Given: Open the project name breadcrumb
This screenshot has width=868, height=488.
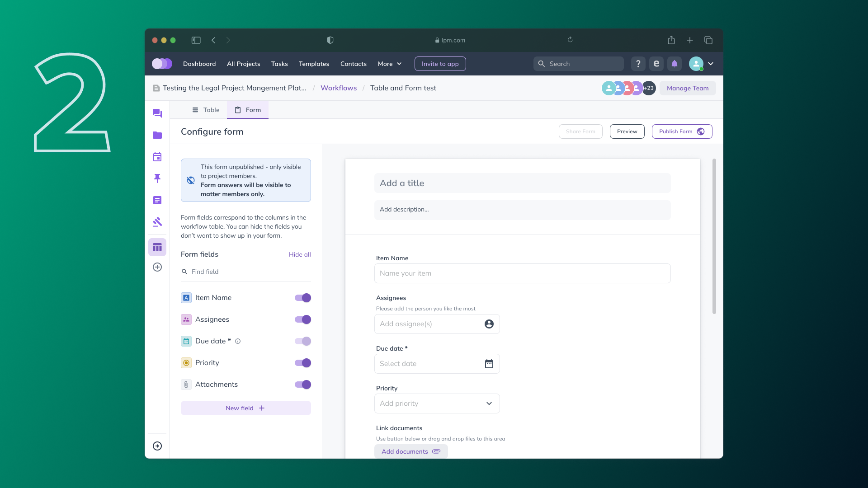Looking at the screenshot, I should pos(234,88).
